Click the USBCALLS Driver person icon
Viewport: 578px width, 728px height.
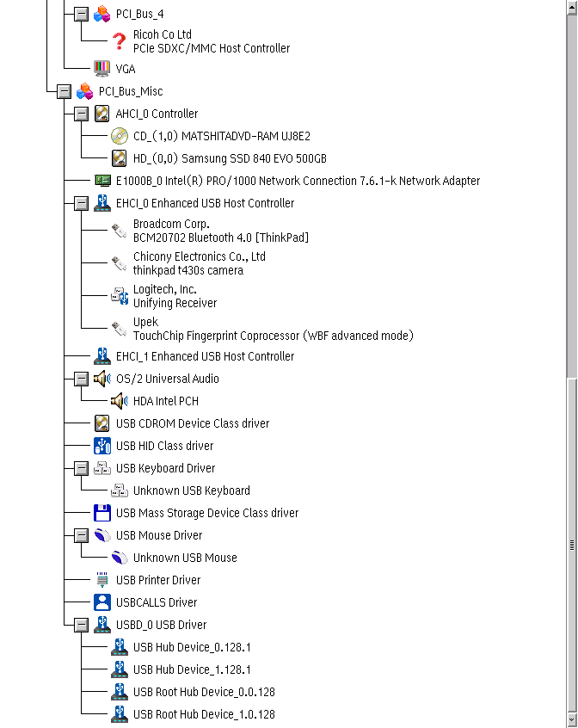click(x=102, y=602)
